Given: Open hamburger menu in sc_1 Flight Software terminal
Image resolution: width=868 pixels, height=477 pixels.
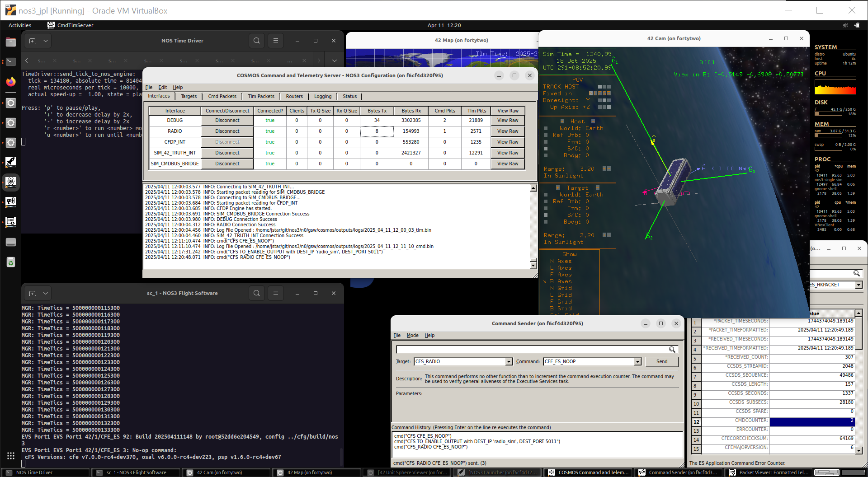Looking at the screenshot, I should (x=275, y=293).
